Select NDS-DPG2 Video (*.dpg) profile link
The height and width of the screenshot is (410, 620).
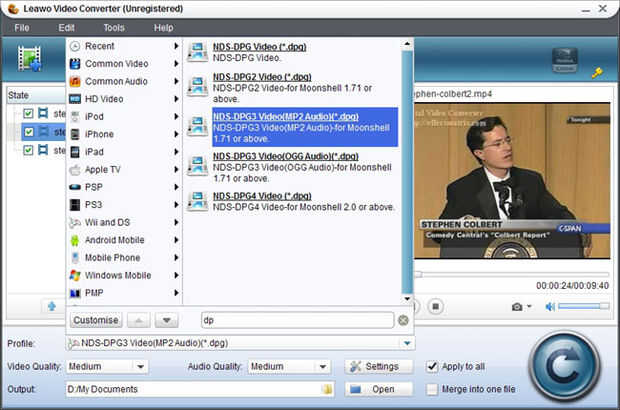click(x=262, y=77)
